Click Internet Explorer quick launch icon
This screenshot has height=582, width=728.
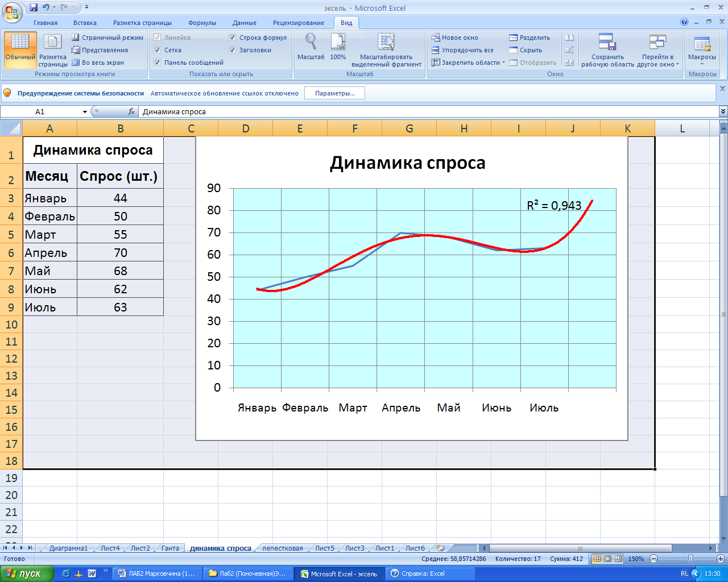coord(65,573)
